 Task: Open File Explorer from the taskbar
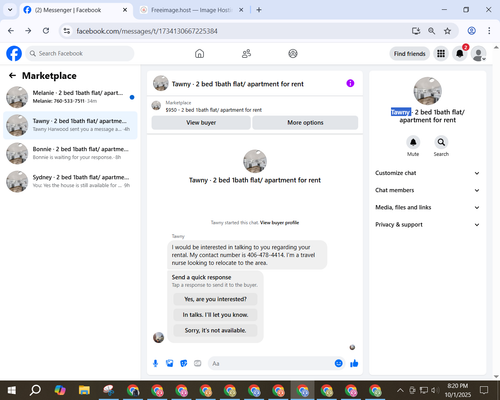point(84,390)
